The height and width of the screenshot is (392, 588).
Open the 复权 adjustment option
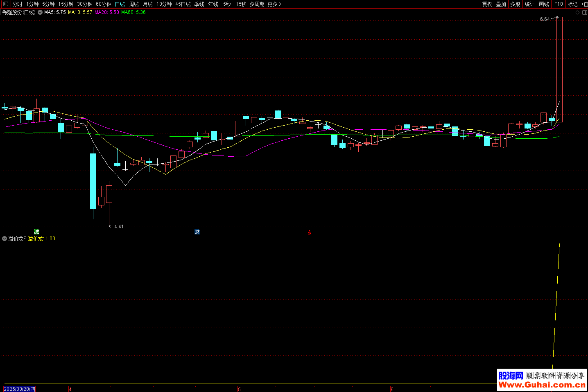pyautogui.click(x=487, y=4)
